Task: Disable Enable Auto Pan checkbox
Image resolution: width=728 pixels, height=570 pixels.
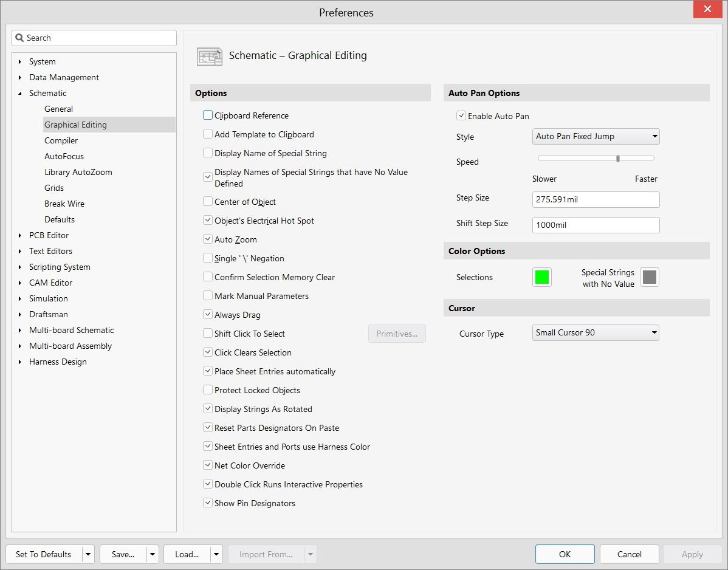Action: tap(461, 115)
